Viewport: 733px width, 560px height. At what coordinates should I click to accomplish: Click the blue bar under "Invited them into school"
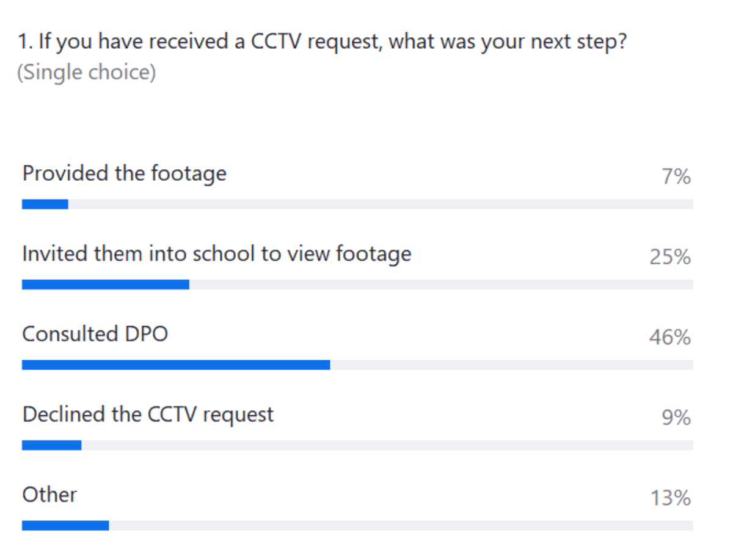click(x=106, y=285)
